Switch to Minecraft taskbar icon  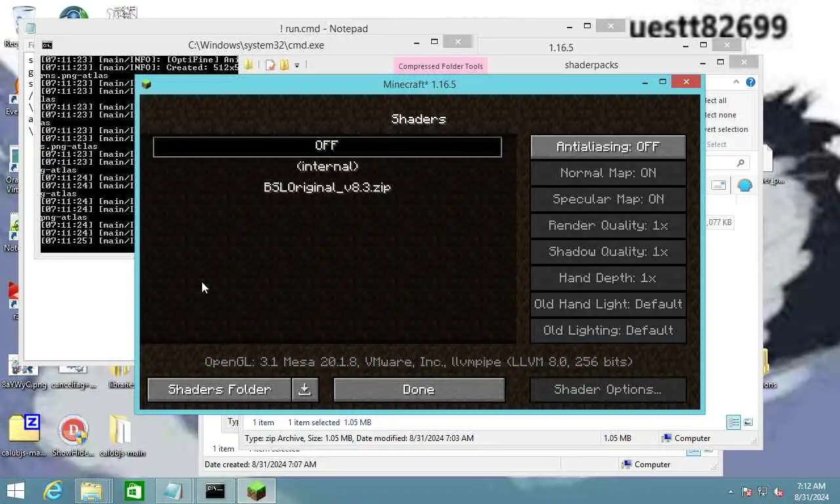256,491
